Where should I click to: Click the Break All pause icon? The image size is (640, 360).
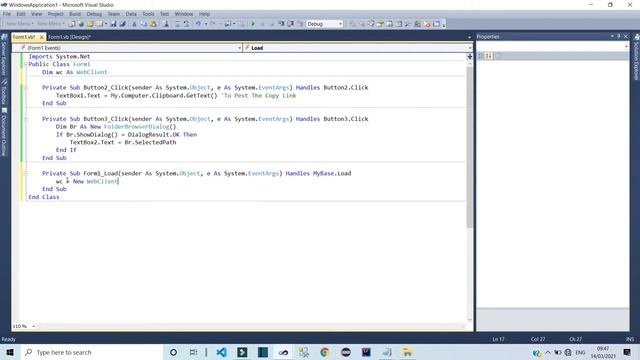pos(262,24)
